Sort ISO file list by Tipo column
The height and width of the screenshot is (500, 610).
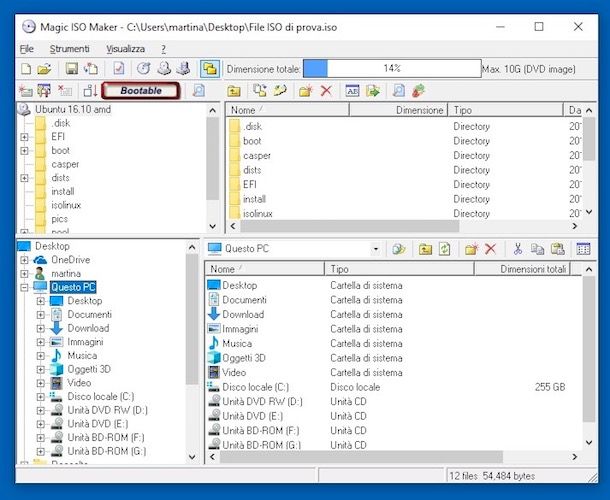[505, 110]
